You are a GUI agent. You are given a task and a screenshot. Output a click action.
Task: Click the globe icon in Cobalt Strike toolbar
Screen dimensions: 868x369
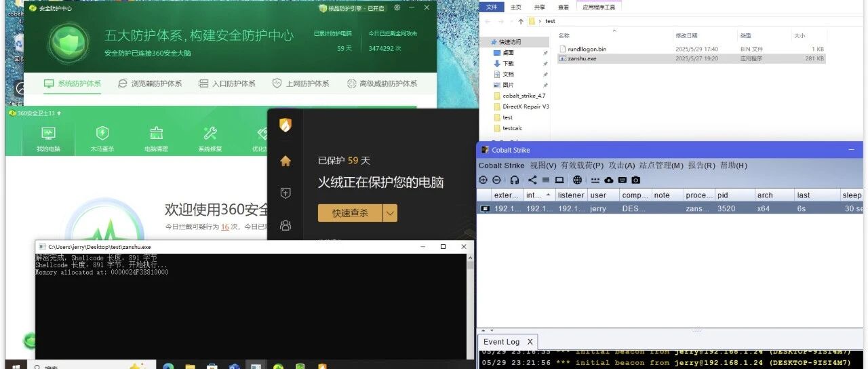click(x=577, y=180)
